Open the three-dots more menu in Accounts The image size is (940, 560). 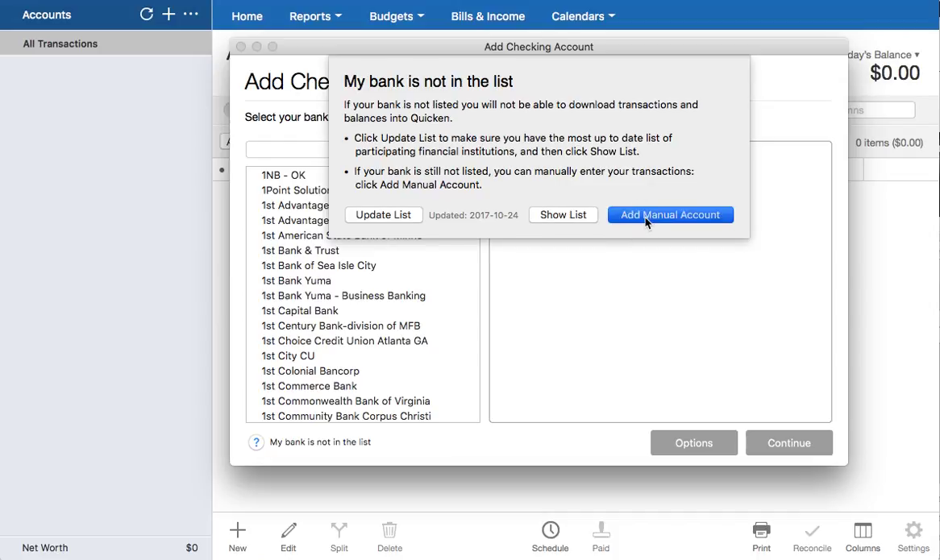click(190, 14)
